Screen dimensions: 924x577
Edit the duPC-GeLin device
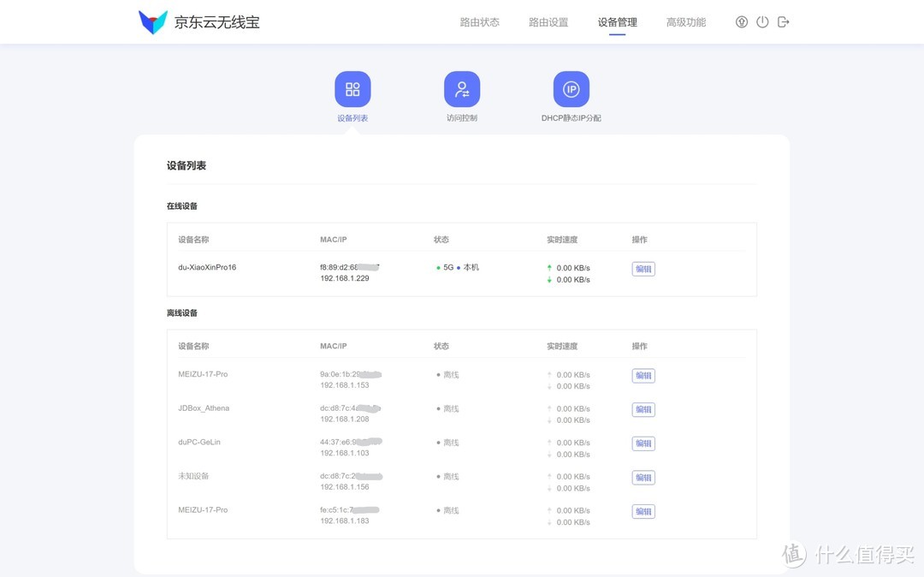click(643, 443)
